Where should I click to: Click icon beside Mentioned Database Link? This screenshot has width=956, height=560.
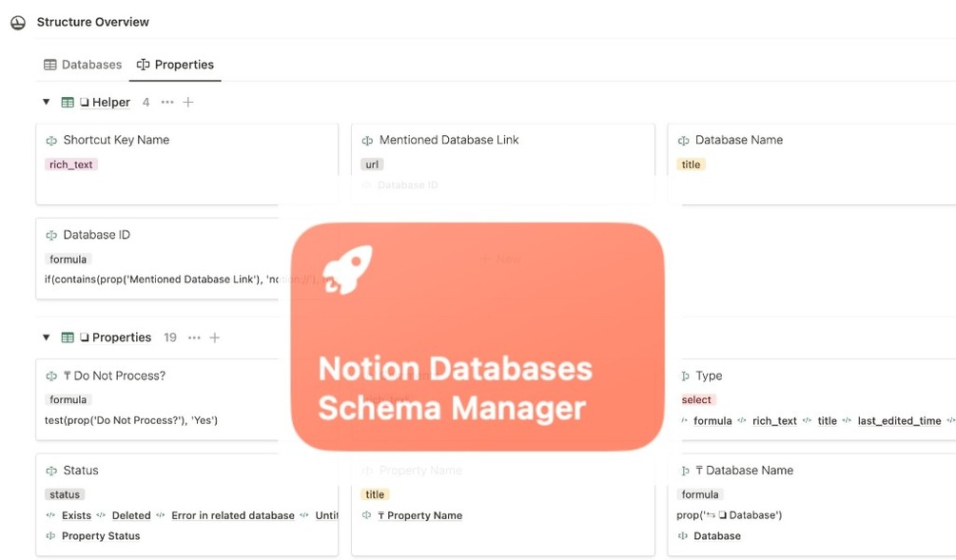pos(367,141)
